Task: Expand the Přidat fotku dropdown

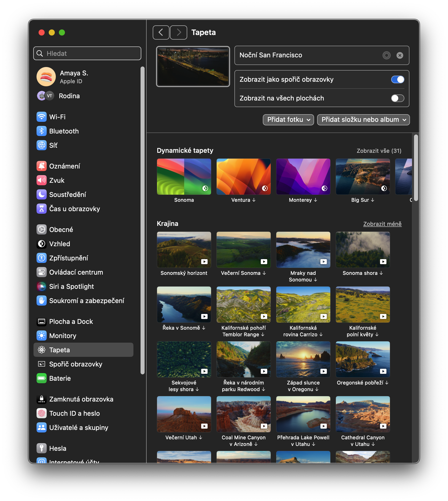Action: 288,120
